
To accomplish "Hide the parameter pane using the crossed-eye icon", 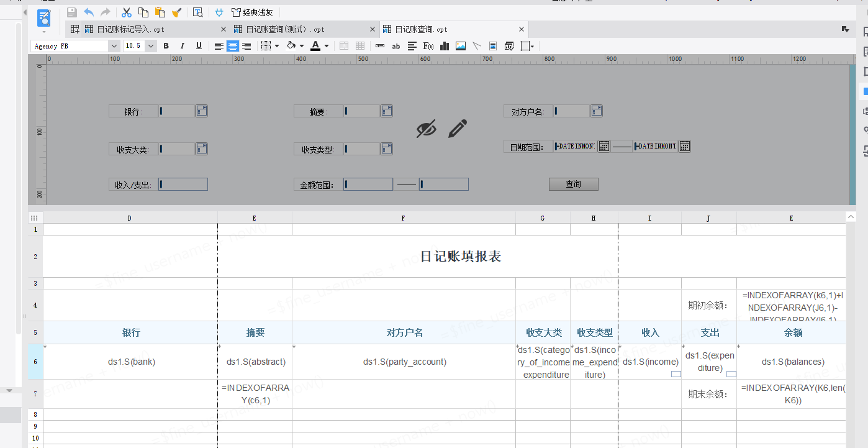I will (x=426, y=129).
